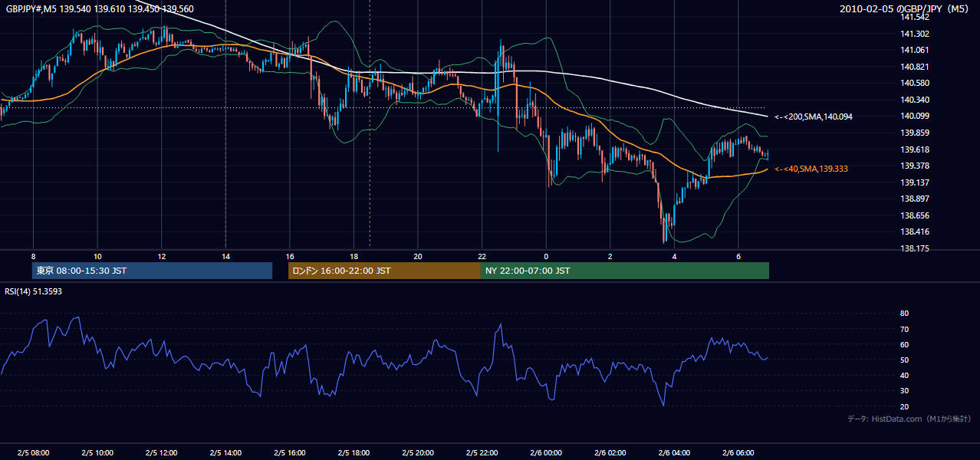
Task: Click hour 20 on the price chart axis
Action: [x=417, y=256]
